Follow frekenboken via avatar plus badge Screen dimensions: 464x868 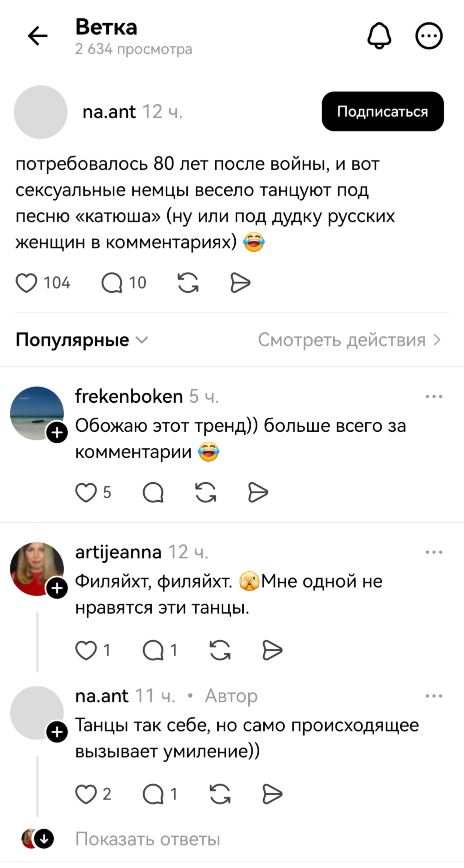point(57,433)
